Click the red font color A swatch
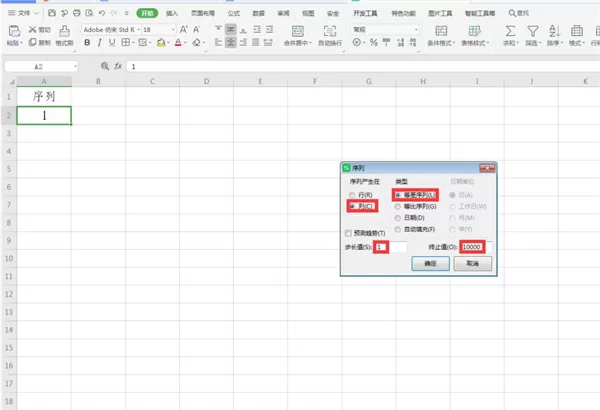Screen dimensions: 600x410 pyautogui.click(x=178, y=42)
